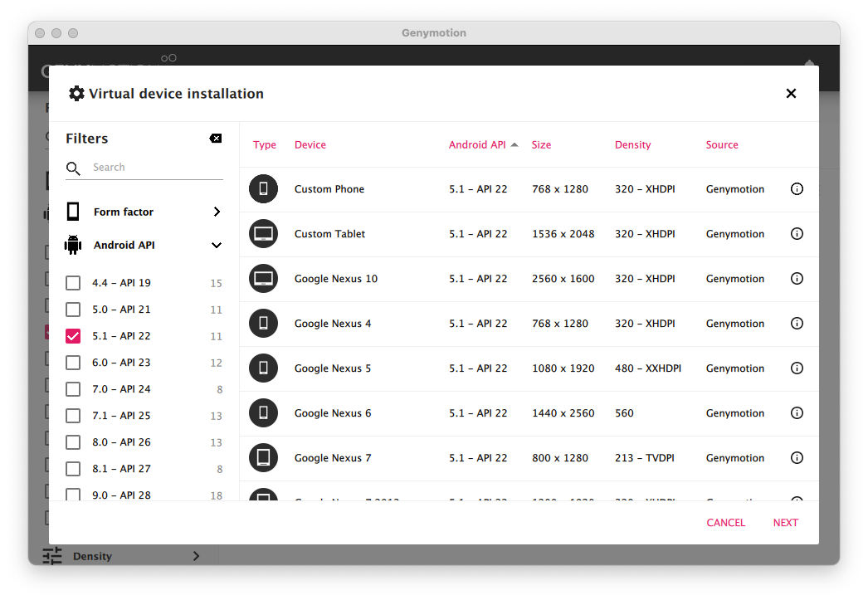Screen dimensions: 868x600
Task: Sort by Android API column header
Action: pyautogui.click(x=477, y=144)
